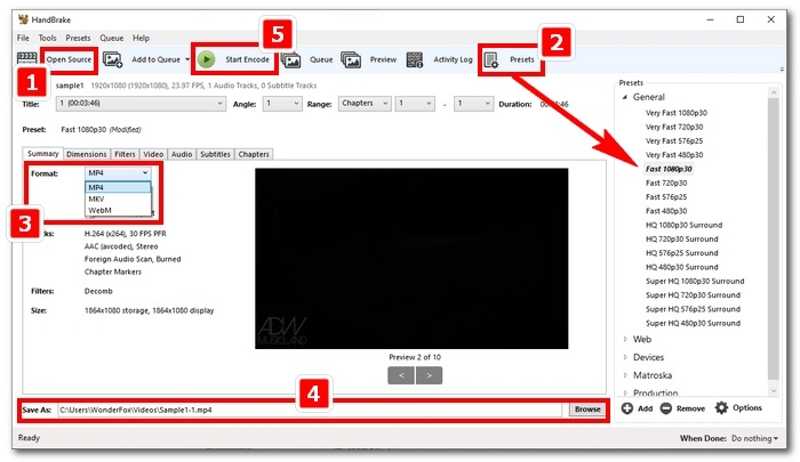Open the File menu

23,38
